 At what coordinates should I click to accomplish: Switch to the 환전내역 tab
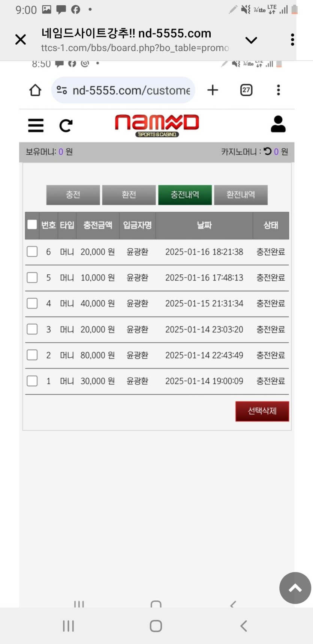tap(241, 195)
